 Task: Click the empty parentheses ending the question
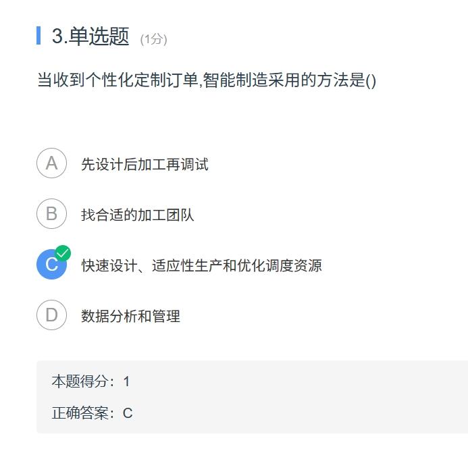point(371,81)
